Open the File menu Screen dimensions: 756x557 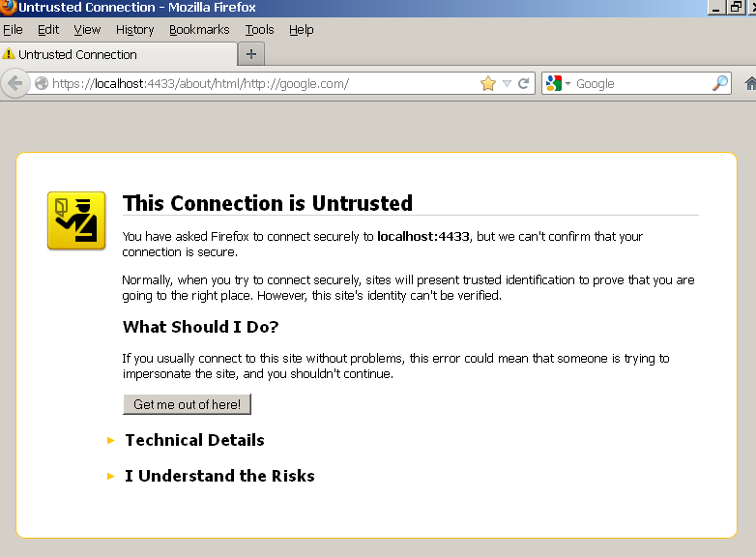click(x=13, y=30)
